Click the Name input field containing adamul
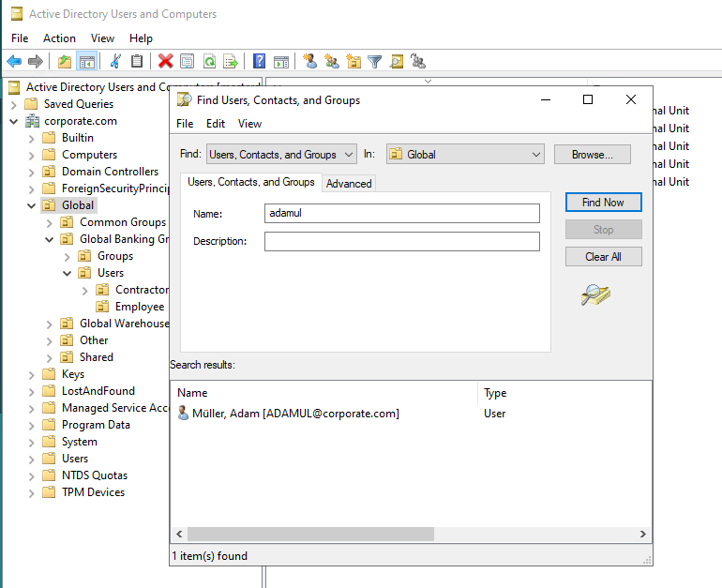The width and height of the screenshot is (722, 588). pos(402,213)
